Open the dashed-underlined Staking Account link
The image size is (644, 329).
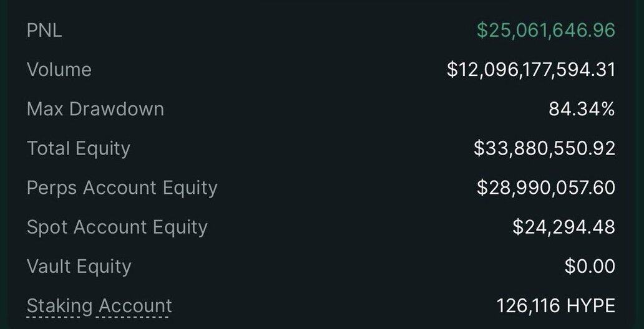pos(99,306)
